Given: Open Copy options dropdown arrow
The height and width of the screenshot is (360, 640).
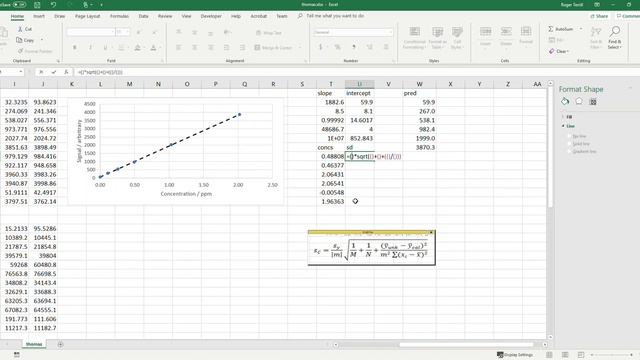Looking at the screenshot, I should pyautogui.click(x=42, y=40).
